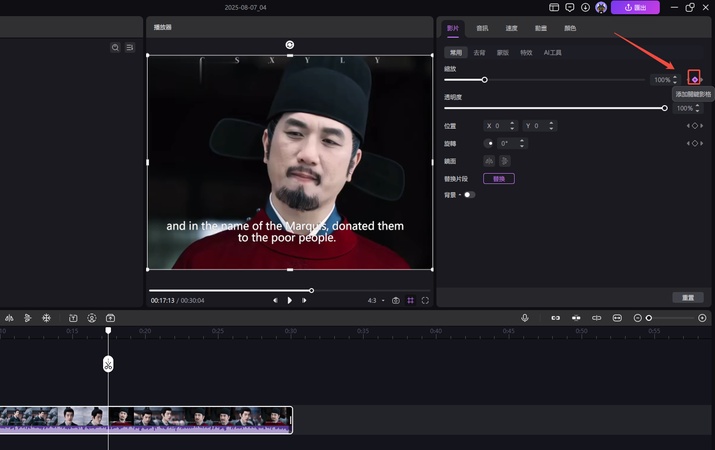Toggle the 背景 background switch

[469, 195]
